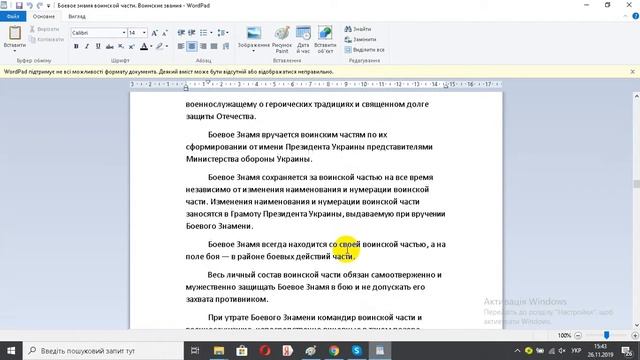Toggle bold formatting
640x360 pixels.
pos(76,47)
